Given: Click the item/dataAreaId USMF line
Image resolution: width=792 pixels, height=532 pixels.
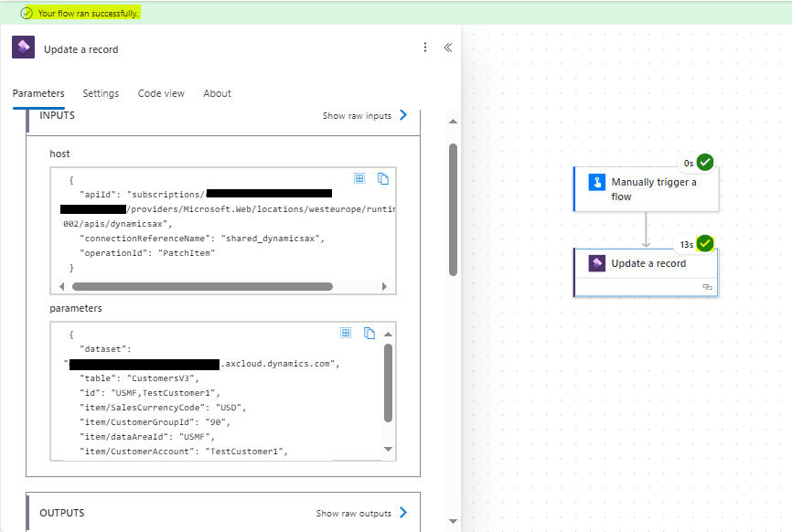Looking at the screenshot, I should (147, 437).
